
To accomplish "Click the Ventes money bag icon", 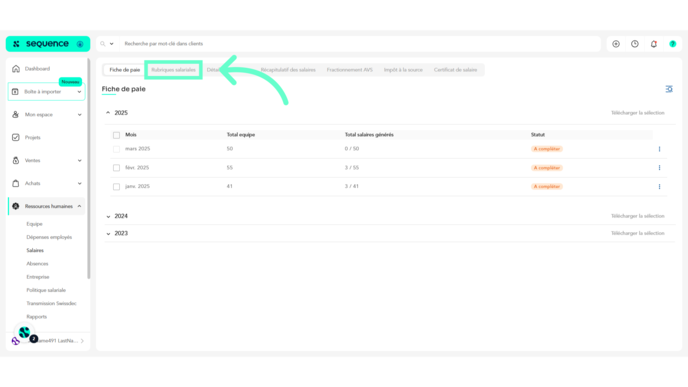I will pyautogui.click(x=16, y=161).
